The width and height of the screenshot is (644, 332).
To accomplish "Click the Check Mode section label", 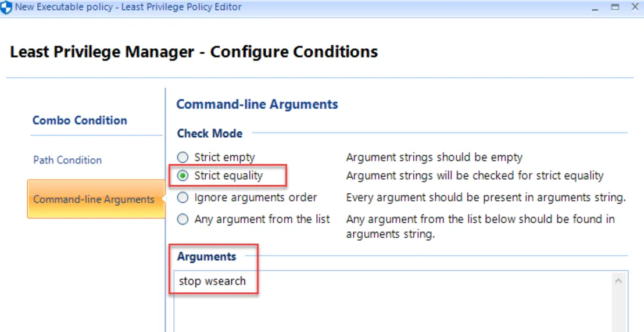I will click(209, 133).
